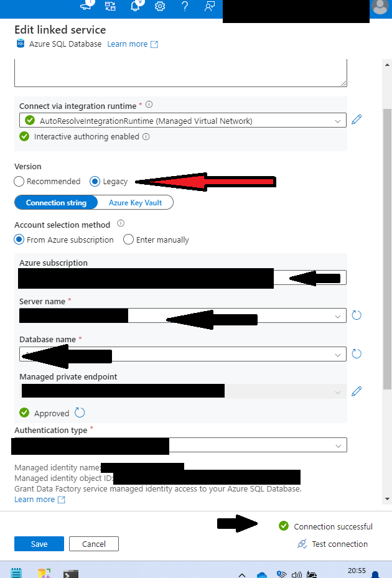Click the info icon beside Interactive authoring enabled
The height and width of the screenshot is (578, 392).
point(146,137)
